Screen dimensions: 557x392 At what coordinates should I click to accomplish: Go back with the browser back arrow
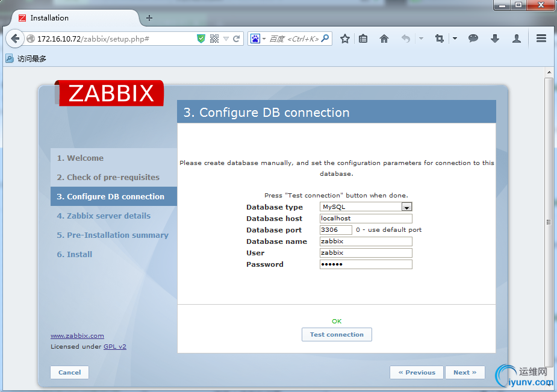coord(15,39)
